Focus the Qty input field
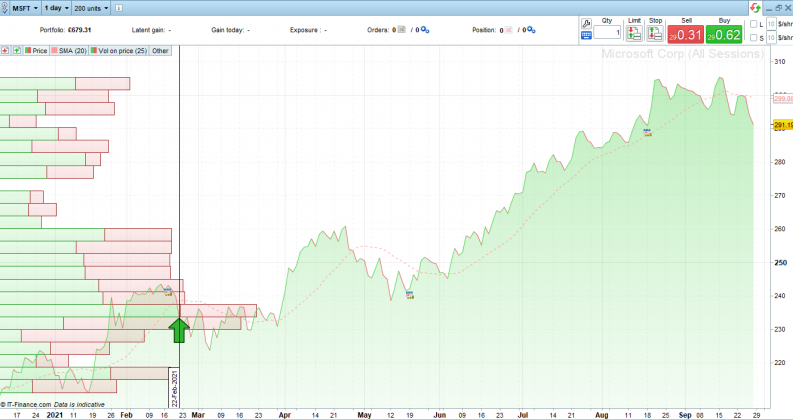Screen dimensions: 793x420 pos(607,33)
